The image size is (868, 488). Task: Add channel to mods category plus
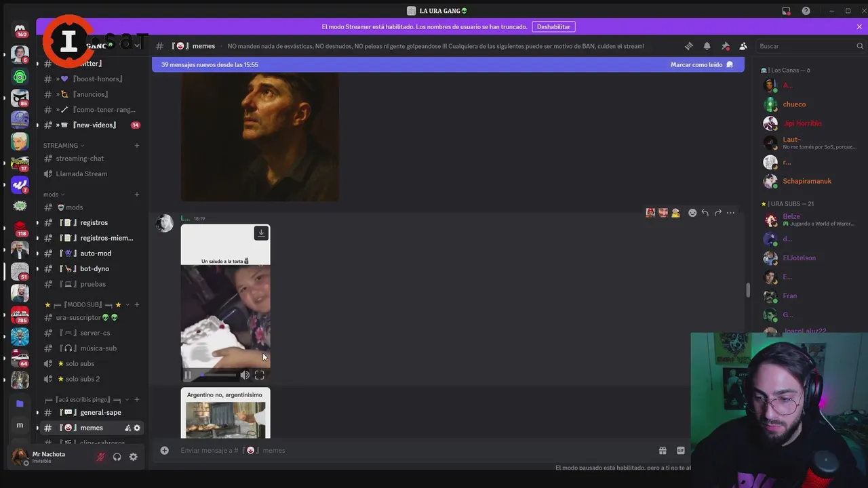[x=137, y=195]
